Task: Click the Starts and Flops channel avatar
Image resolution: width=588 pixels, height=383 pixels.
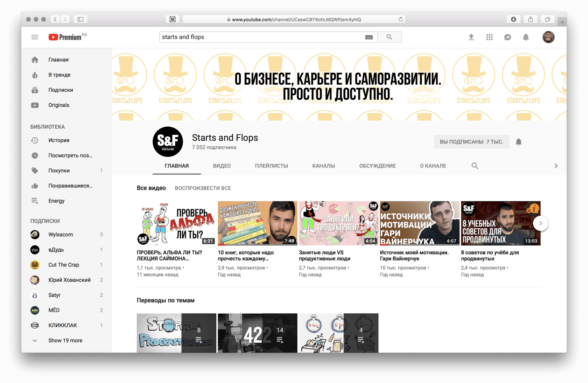Action: pos(168,142)
